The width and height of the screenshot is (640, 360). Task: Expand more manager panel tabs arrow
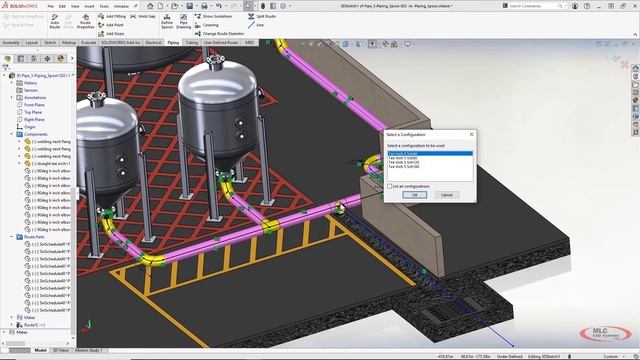point(72,59)
